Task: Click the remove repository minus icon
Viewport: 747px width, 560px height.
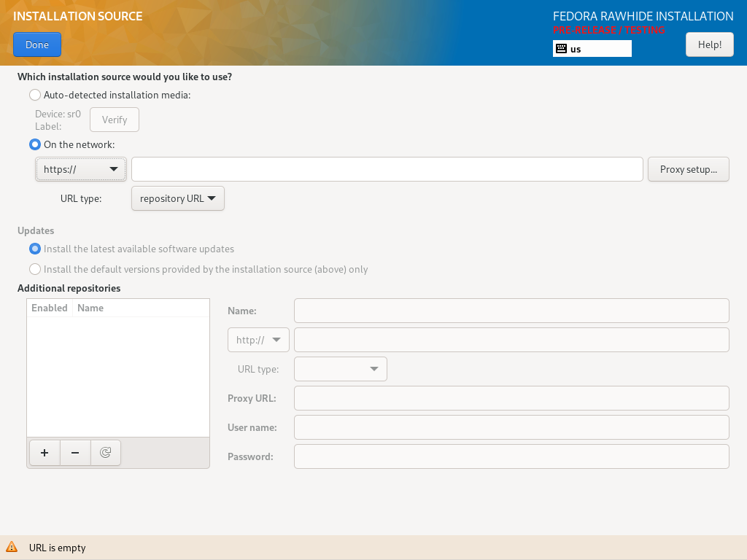Action: point(75,452)
